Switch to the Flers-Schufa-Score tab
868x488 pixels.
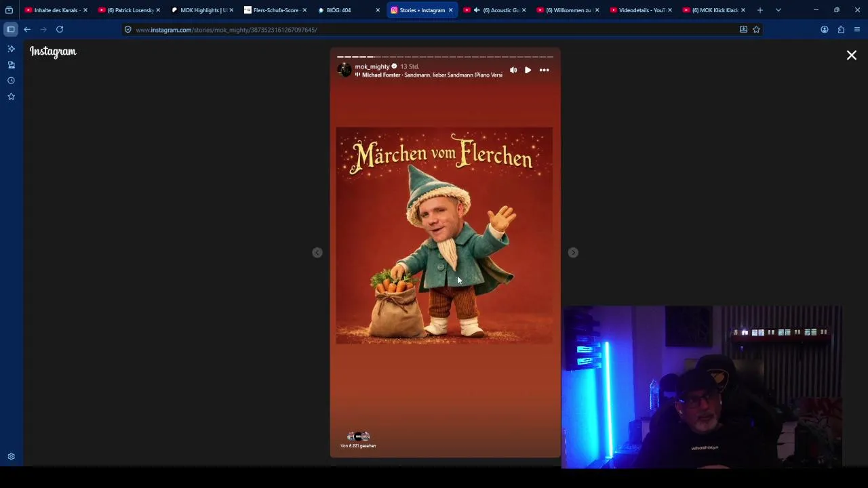[x=275, y=10]
